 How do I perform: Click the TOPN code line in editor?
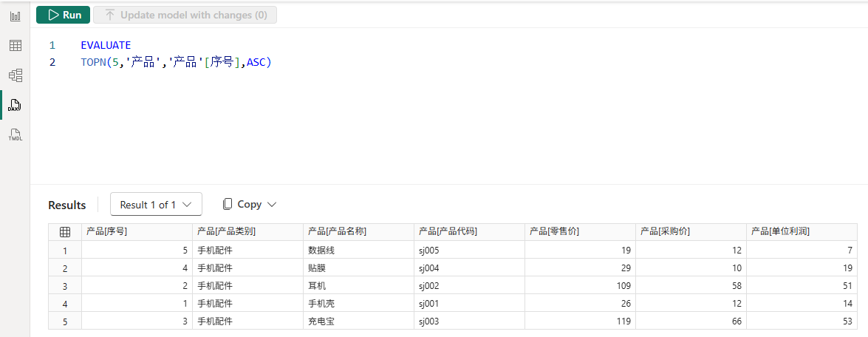pos(176,63)
